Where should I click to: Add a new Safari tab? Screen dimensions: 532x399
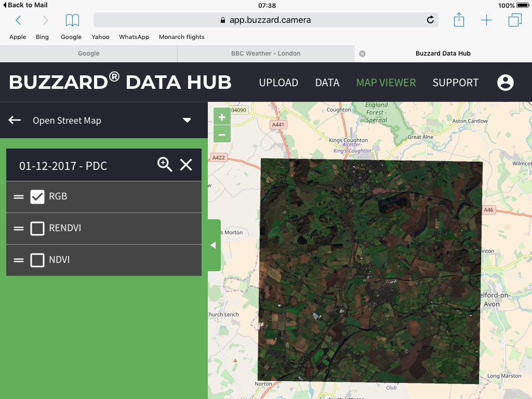point(486,20)
